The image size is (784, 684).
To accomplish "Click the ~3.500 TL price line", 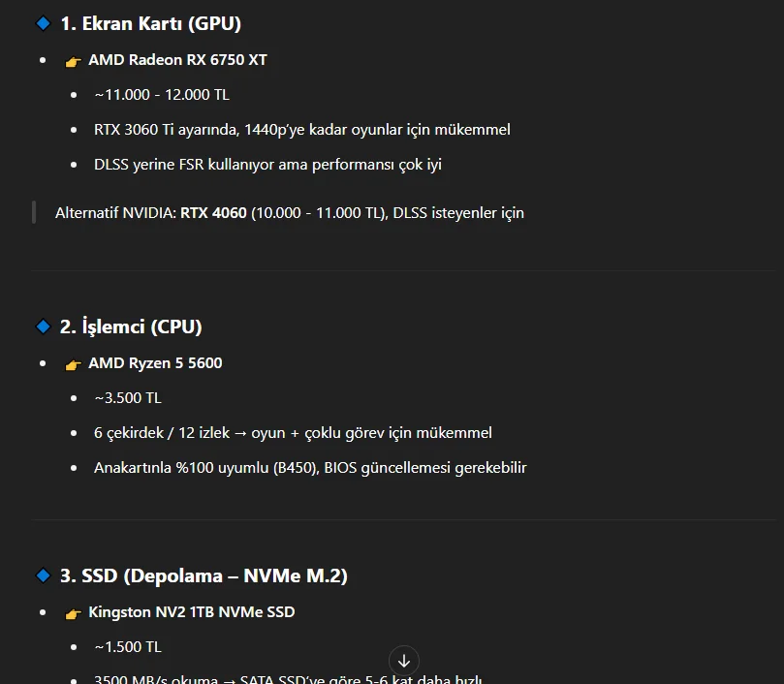I will (128, 398).
